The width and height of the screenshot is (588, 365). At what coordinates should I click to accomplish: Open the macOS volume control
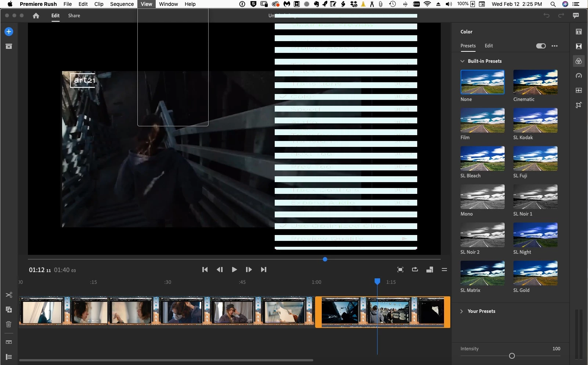tap(449, 4)
